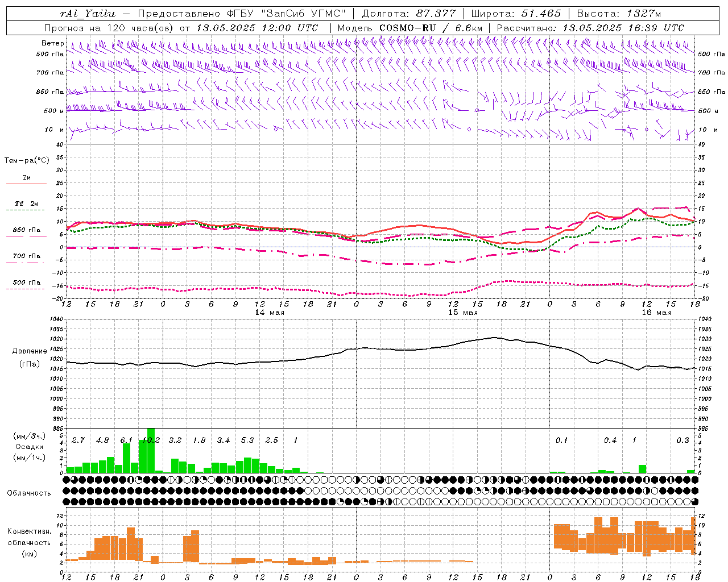Screen dimensions: 728x582
Task: Click the 3-hour precipitation value '0.4'
Action: pyautogui.click(x=610, y=440)
